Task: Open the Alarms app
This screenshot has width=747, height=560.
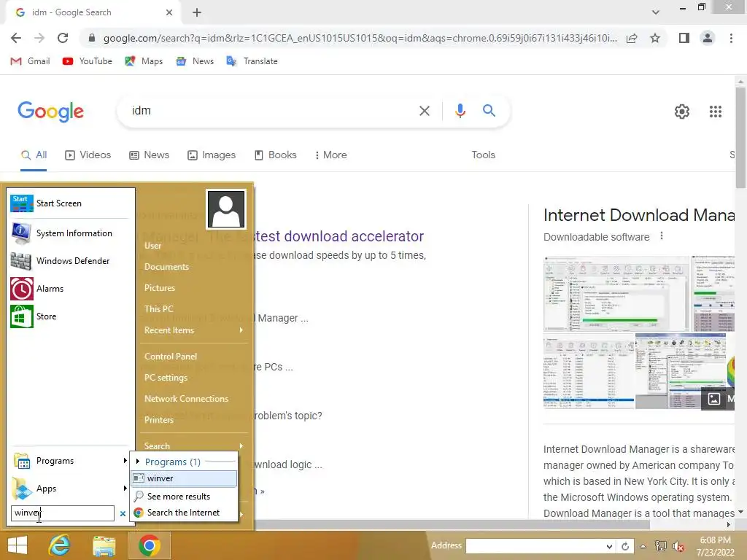Action: coord(69,289)
